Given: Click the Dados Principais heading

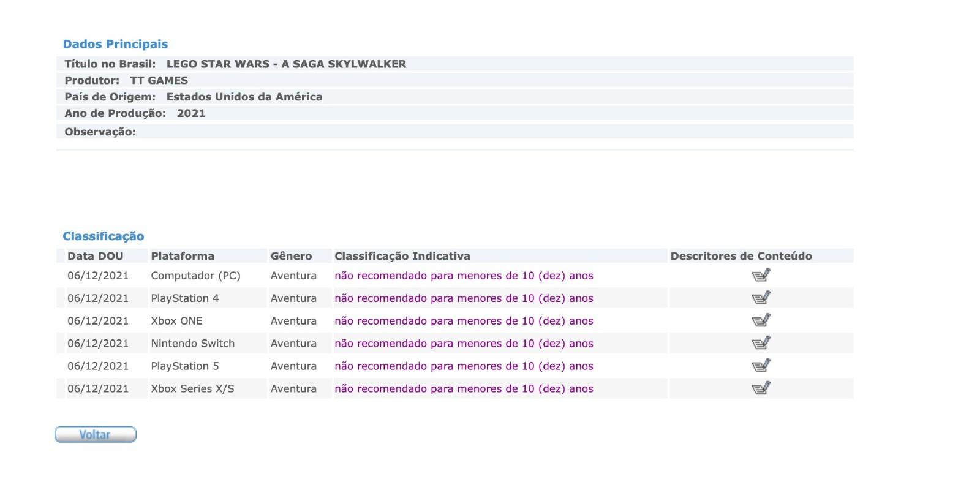Looking at the screenshot, I should 115,44.
